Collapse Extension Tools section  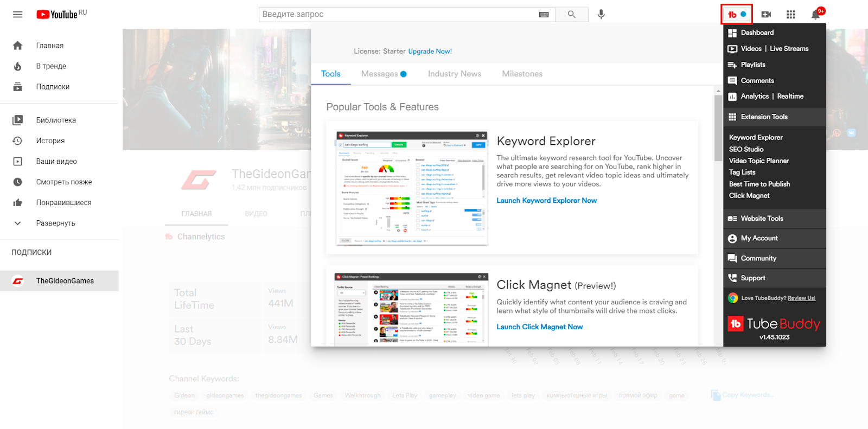(775, 117)
